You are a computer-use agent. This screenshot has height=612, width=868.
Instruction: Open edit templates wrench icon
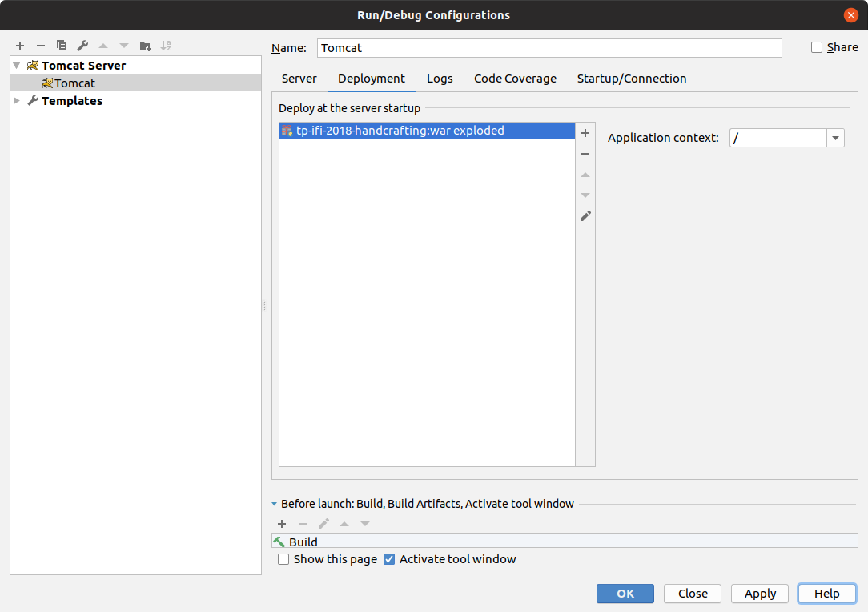point(82,46)
